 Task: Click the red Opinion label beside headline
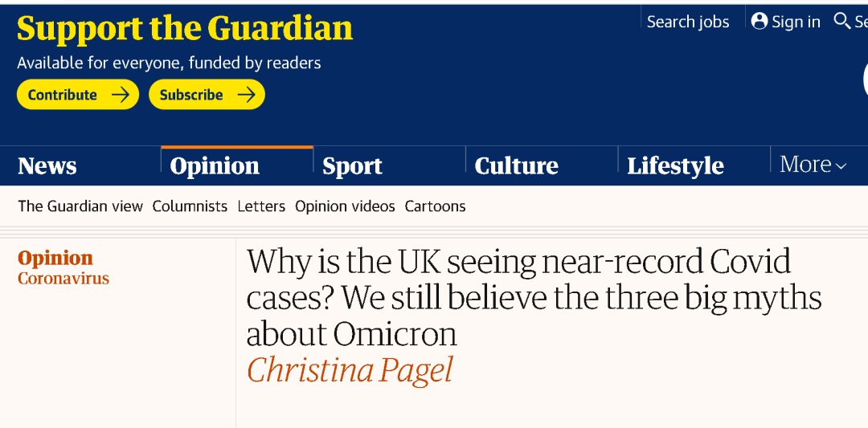point(55,258)
